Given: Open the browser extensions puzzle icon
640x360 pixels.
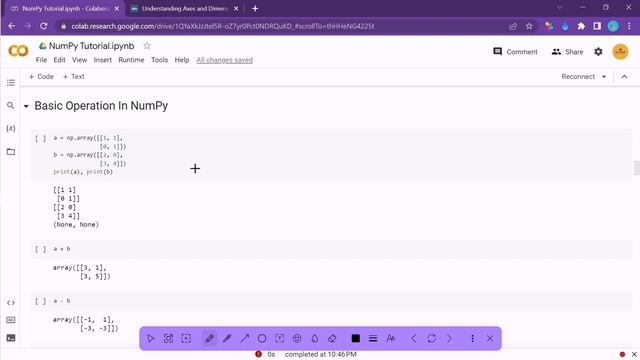Looking at the screenshot, I should coord(581,26).
